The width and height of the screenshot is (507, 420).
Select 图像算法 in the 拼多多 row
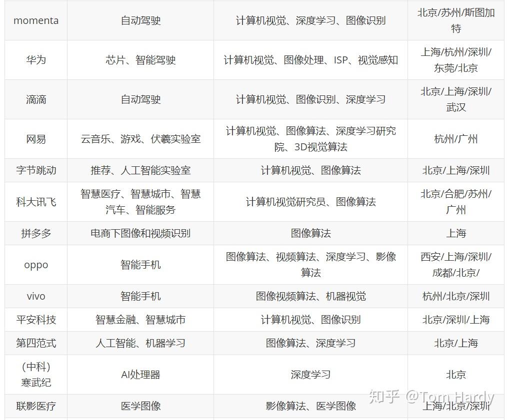pos(310,233)
